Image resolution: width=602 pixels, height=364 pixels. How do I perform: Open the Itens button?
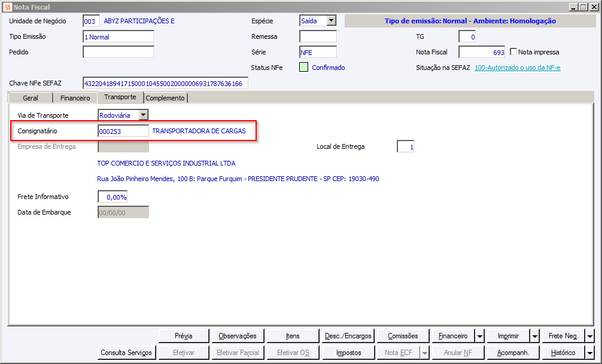point(293,336)
